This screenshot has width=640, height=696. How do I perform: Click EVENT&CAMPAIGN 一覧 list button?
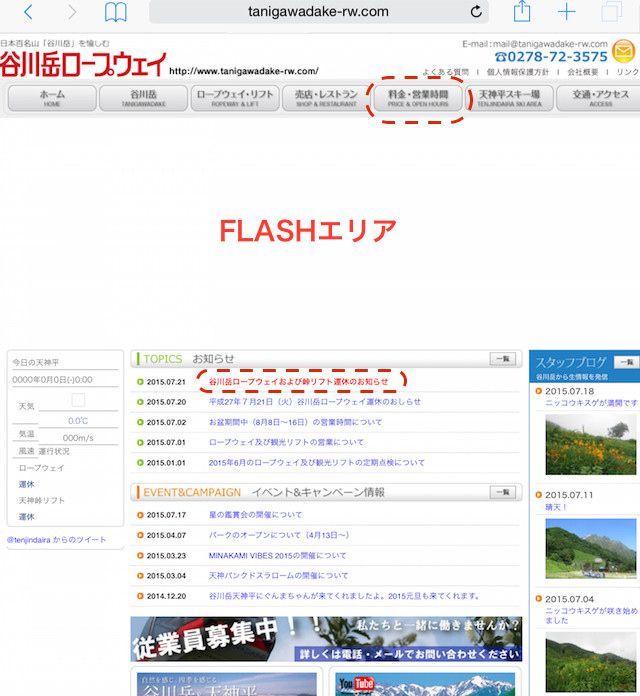[x=504, y=492]
